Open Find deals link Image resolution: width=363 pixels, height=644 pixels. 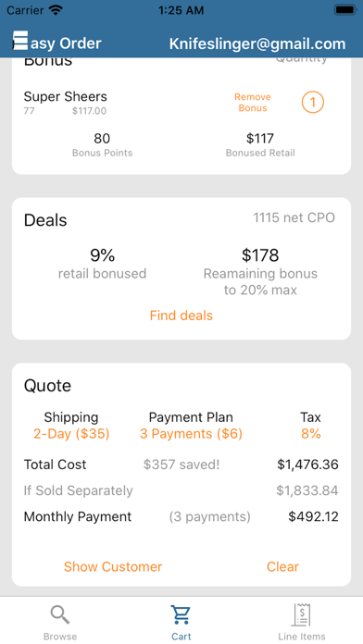point(181,316)
